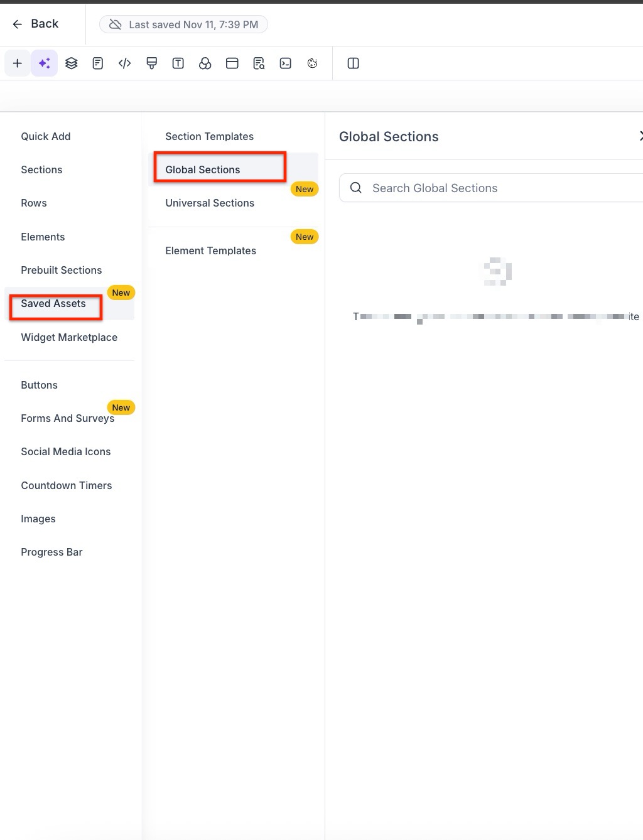Open the Layers stack icon
Image resolution: width=643 pixels, height=840 pixels.
[72, 63]
